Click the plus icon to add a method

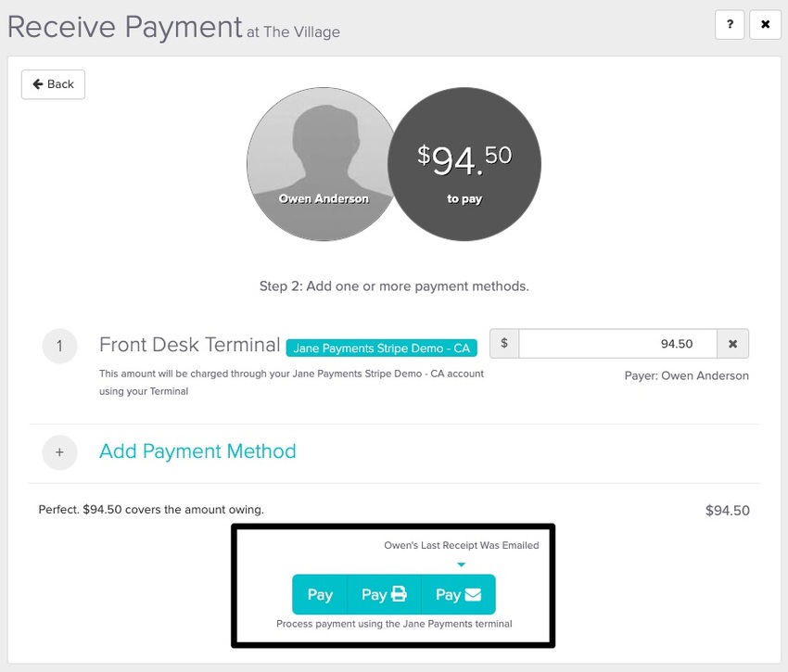click(x=59, y=452)
